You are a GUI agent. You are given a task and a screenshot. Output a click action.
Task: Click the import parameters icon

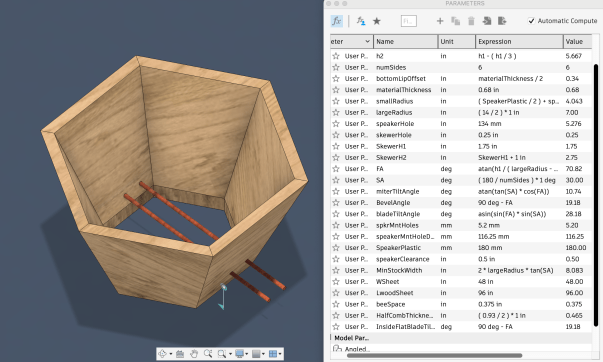click(487, 21)
